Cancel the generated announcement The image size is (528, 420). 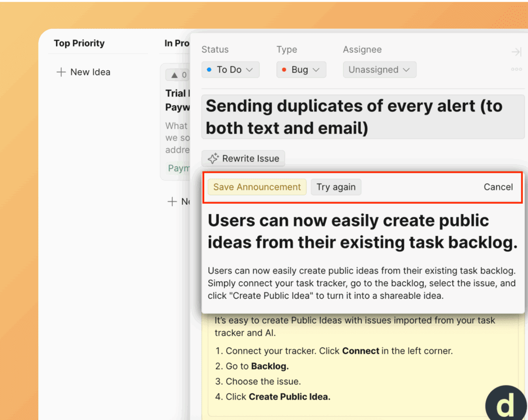(x=498, y=187)
